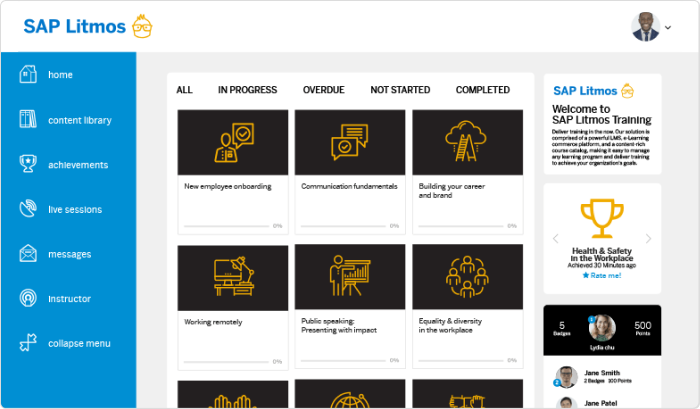
Task: Click the Working remotely desk lamp image
Action: tap(233, 278)
